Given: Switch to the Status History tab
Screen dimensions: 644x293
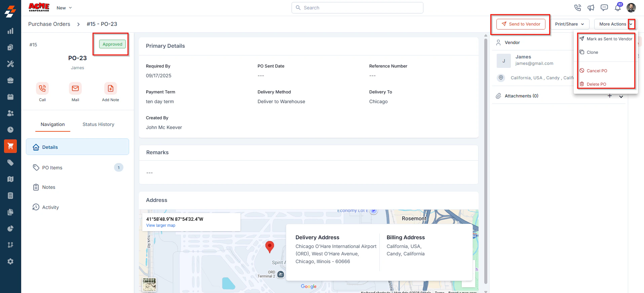Looking at the screenshot, I should click(99, 124).
